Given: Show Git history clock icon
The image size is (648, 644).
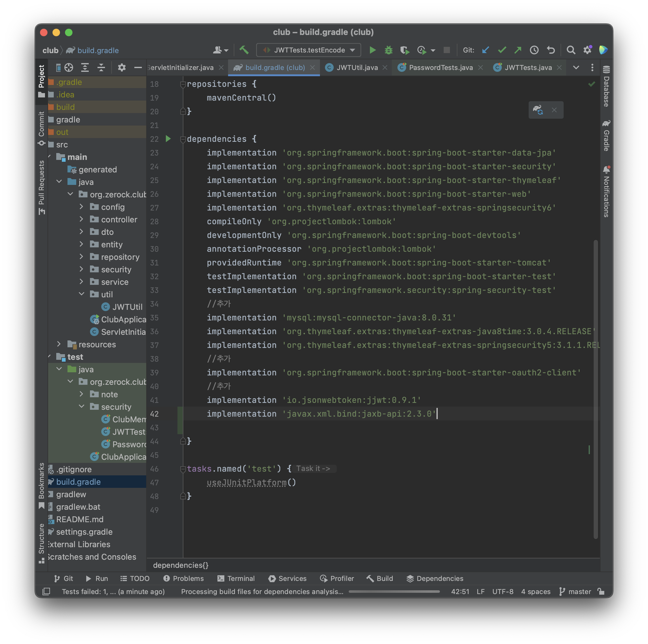Looking at the screenshot, I should tap(534, 50).
